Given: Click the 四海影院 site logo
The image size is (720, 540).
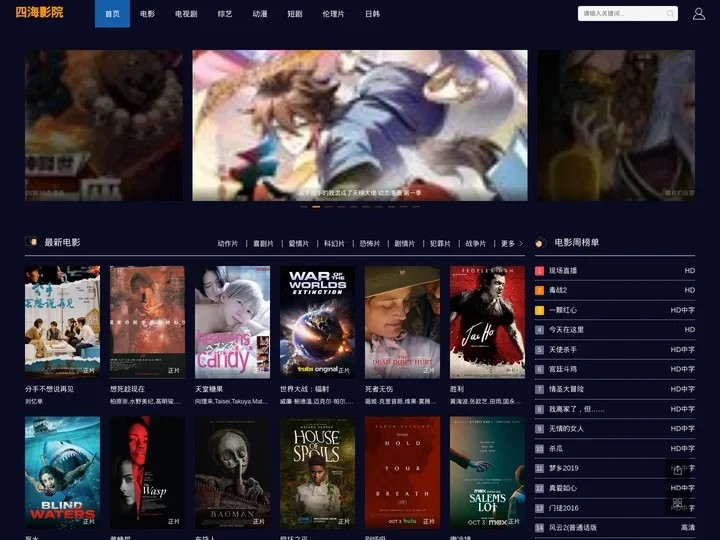Looking at the screenshot, I should (39, 12).
